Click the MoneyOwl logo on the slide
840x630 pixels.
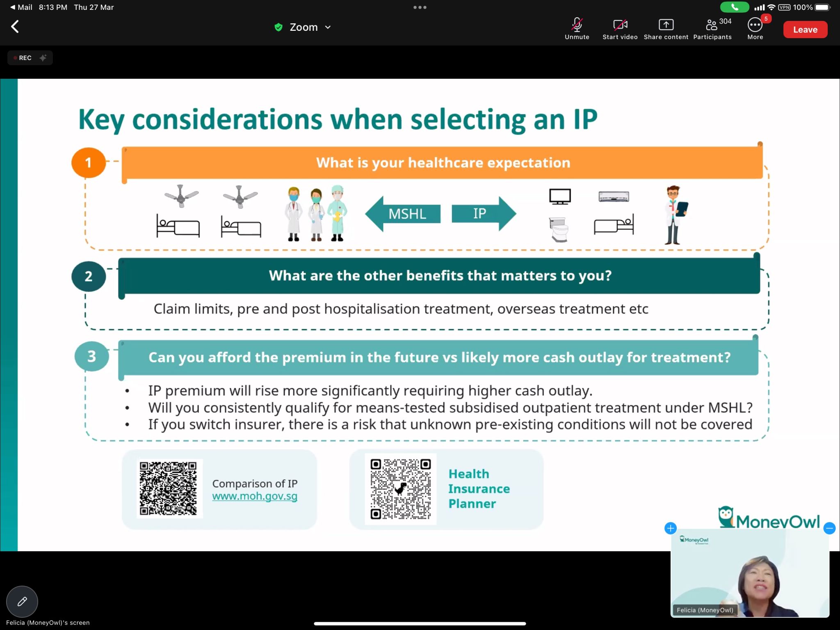click(769, 518)
